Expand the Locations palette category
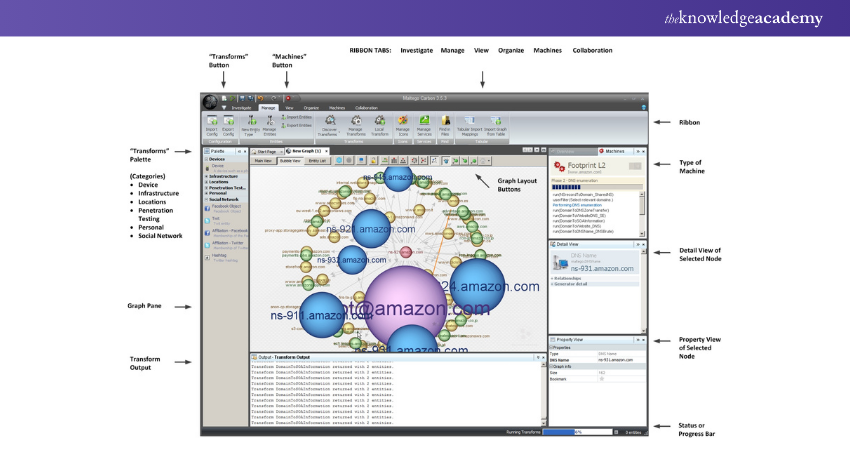Viewport: 850px width, 450px height. point(206,182)
